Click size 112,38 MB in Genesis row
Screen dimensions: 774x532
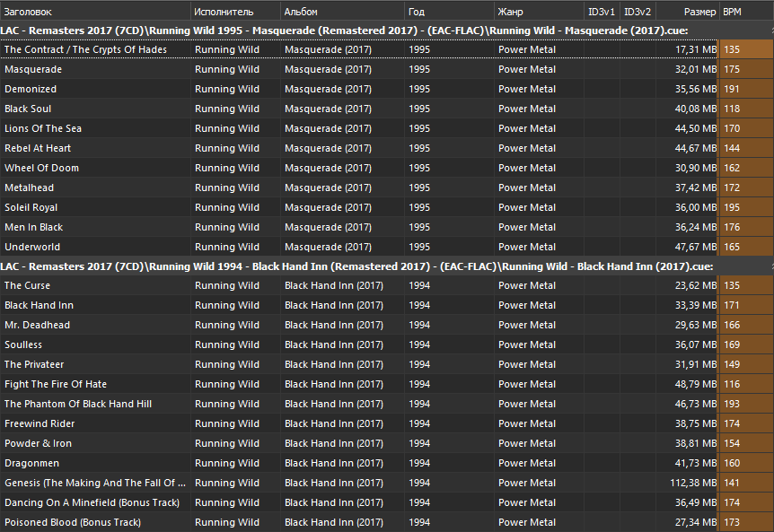(x=693, y=483)
